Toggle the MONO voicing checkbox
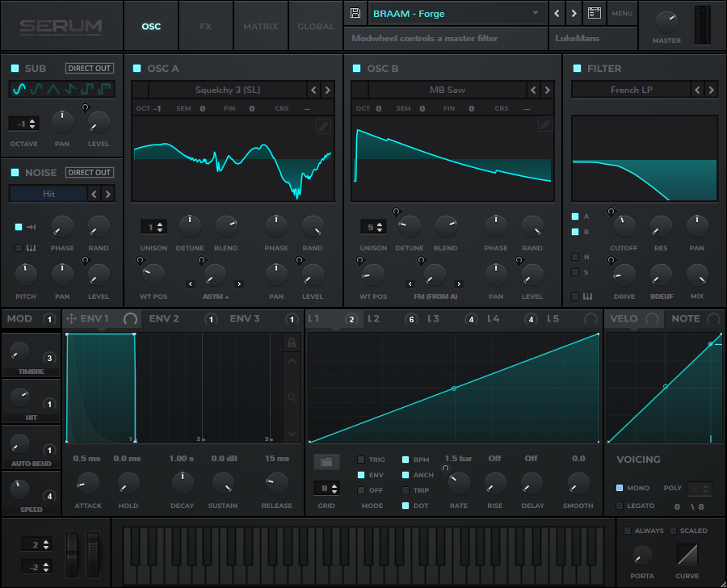The width and height of the screenshot is (727, 588). 620,488
